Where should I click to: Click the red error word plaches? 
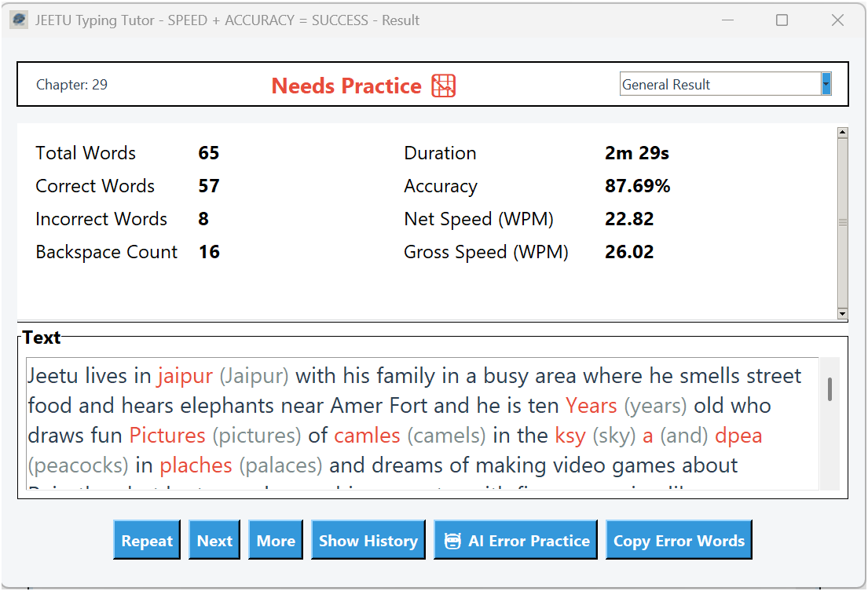tap(195, 465)
